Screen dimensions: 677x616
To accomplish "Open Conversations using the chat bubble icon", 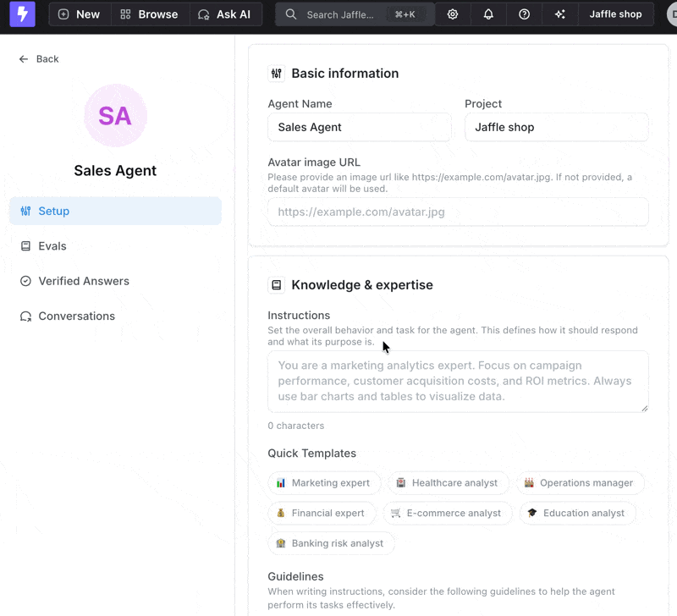I will [x=26, y=316].
